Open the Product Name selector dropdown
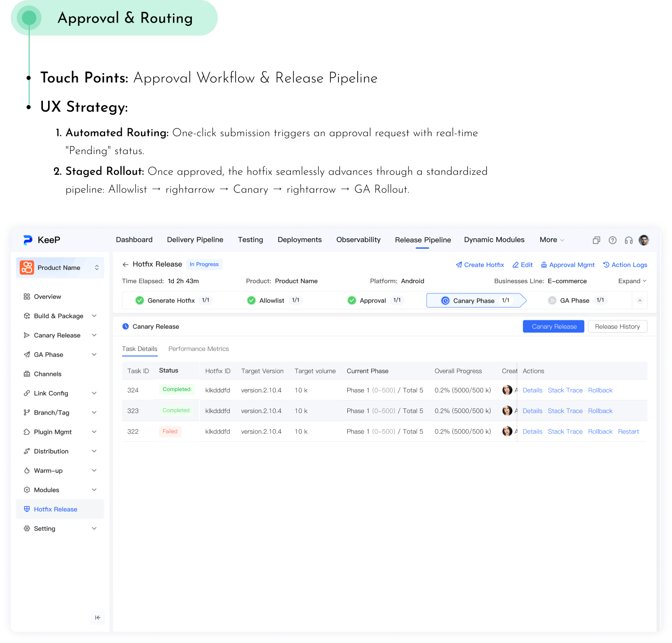This screenshot has height=643, width=672. point(60,268)
